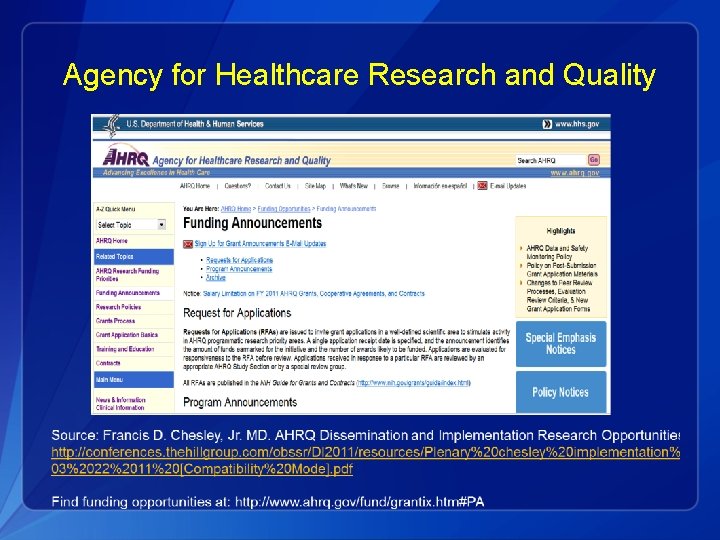
Task: Open Contracts sidebar link
Action: pos(108,363)
